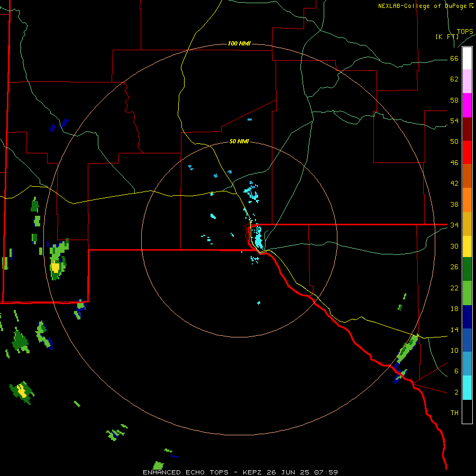The width and height of the screenshot is (476, 476).
Task: Click the cyan legend swatch
Action: [x=467, y=388]
